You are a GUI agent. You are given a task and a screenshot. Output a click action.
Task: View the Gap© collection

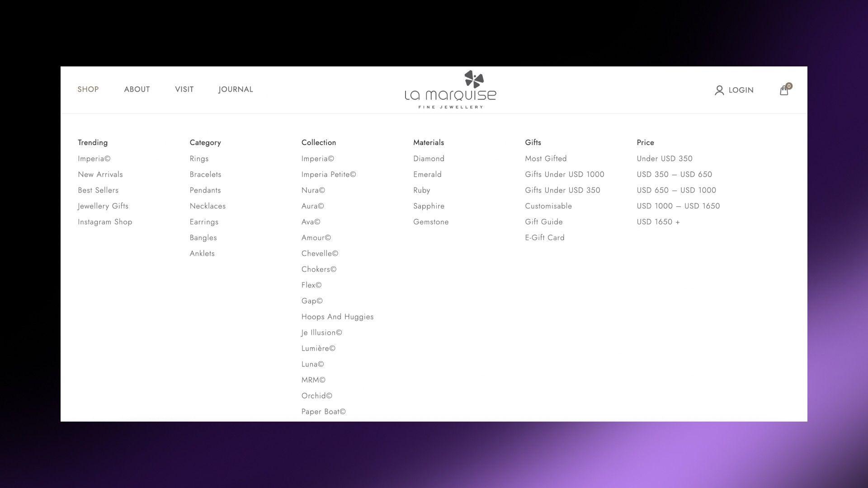(x=312, y=301)
